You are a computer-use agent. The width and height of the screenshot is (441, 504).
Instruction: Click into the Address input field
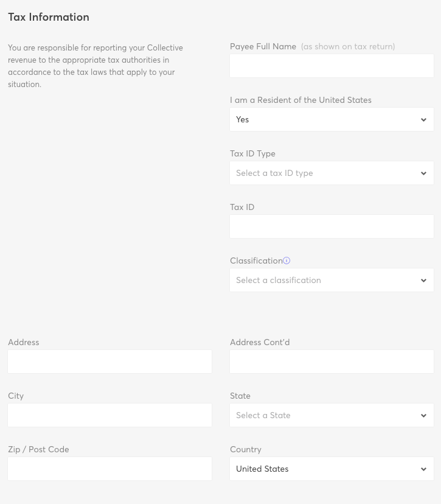click(x=109, y=362)
